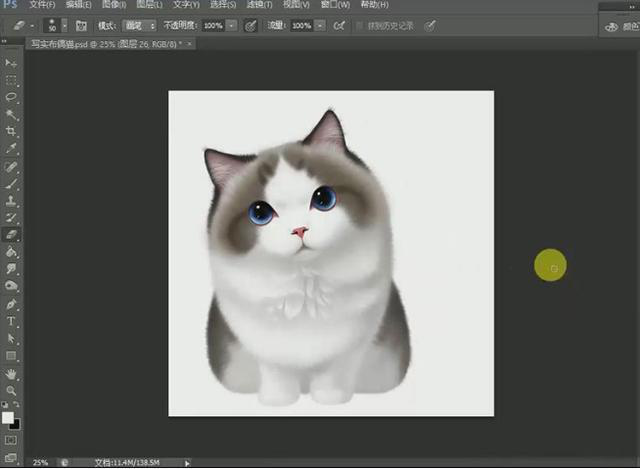Select the Clone Stamp tool
Screen dimensions: 640x469
coord(12,200)
